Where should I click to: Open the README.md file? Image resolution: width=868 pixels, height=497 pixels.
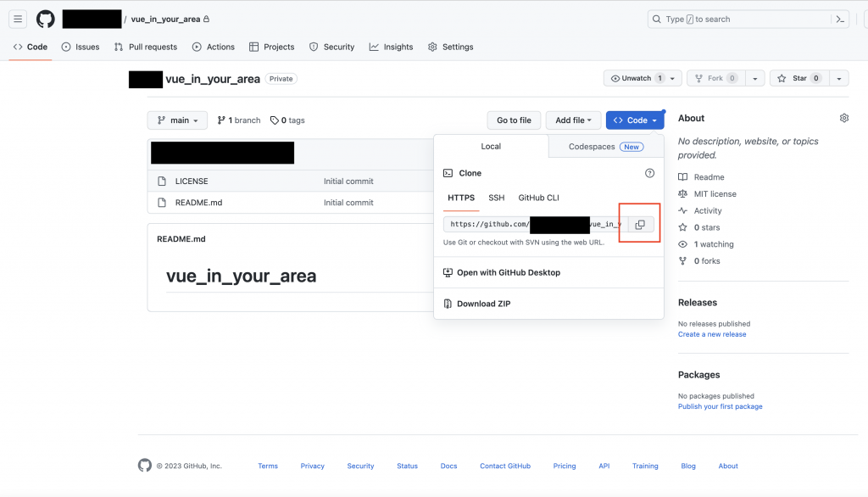coord(198,202)
